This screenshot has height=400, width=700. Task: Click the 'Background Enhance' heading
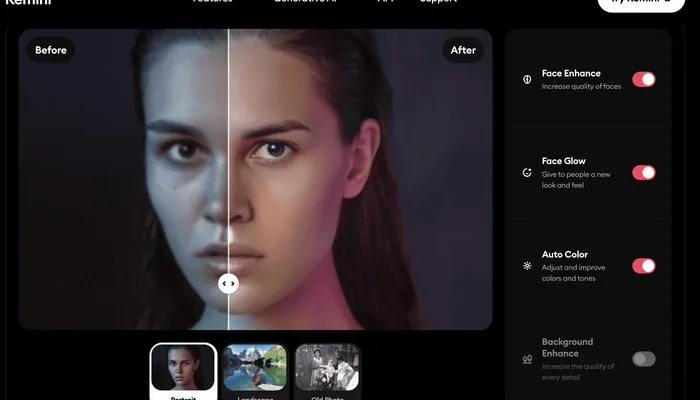[567, 347]
